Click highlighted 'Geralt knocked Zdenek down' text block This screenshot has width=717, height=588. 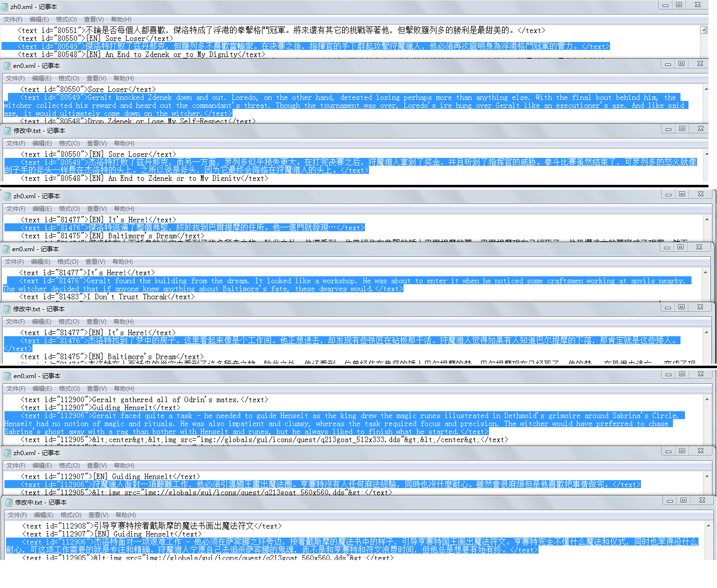point(346,105)
